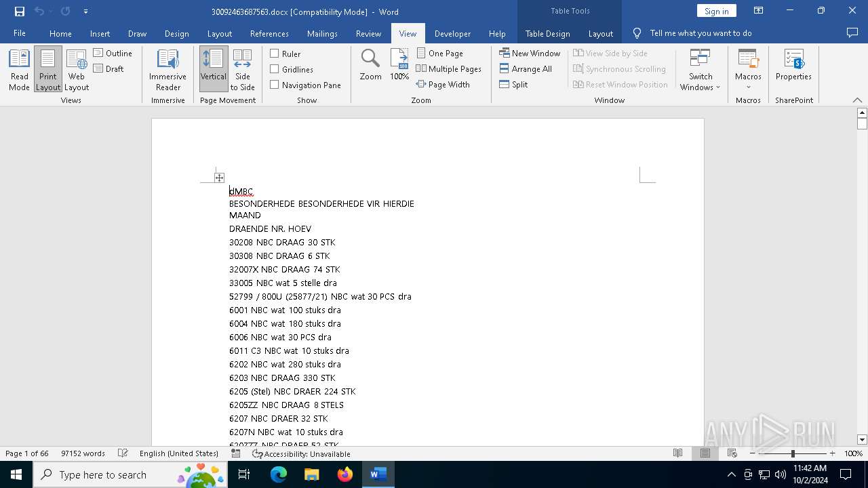
Task: Open Windows Start menu
Action: click(16, 474)
